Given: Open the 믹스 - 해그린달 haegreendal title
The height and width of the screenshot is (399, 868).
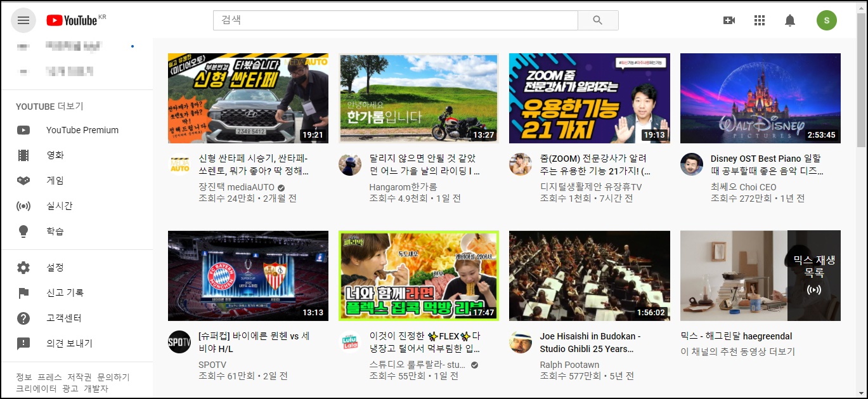Looking at the screenshot, I should [736, 336].
